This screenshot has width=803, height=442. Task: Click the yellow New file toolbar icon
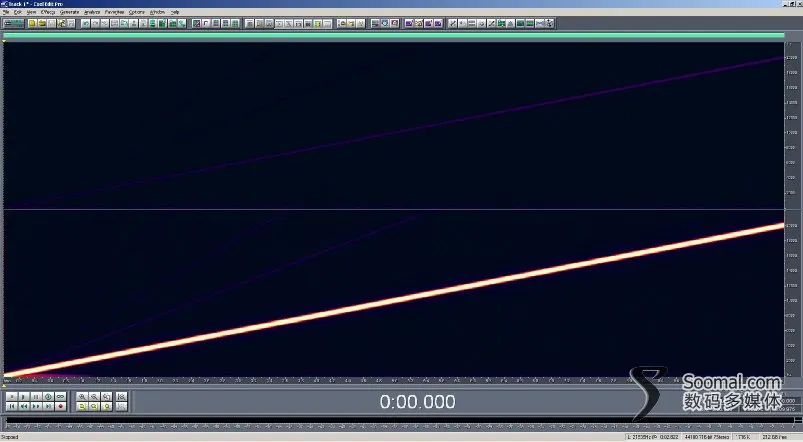[x=32, y=24]
